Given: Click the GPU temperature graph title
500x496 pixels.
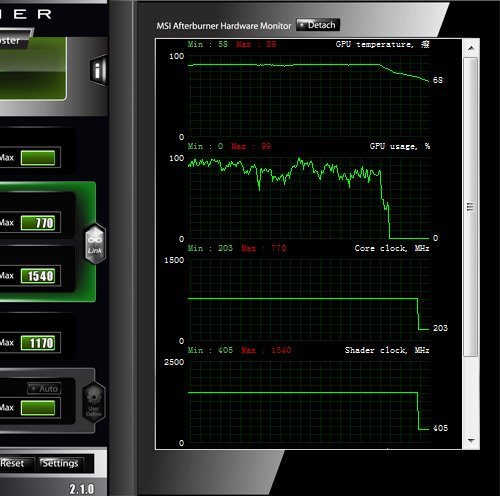Looking at the screenshot, I should [382, 44].
